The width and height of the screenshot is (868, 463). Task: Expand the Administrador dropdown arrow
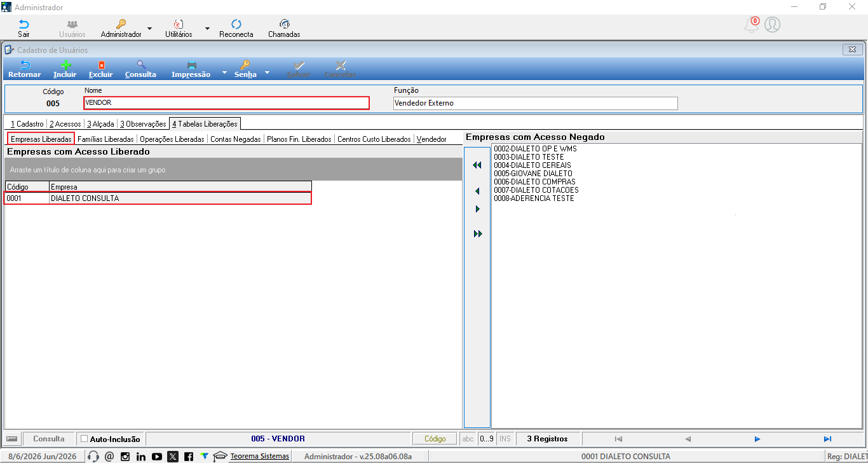(150, 29)
